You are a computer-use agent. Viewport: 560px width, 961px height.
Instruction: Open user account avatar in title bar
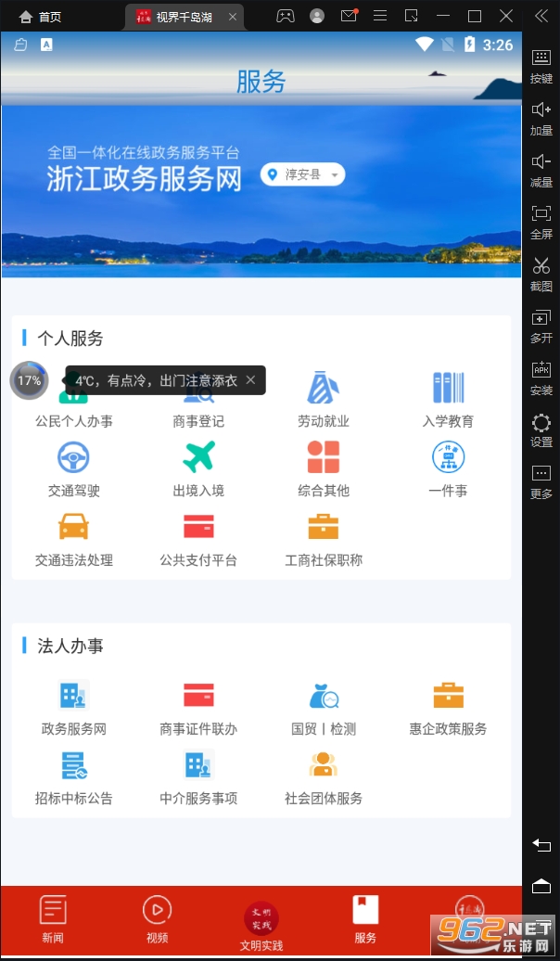[317, 16]
